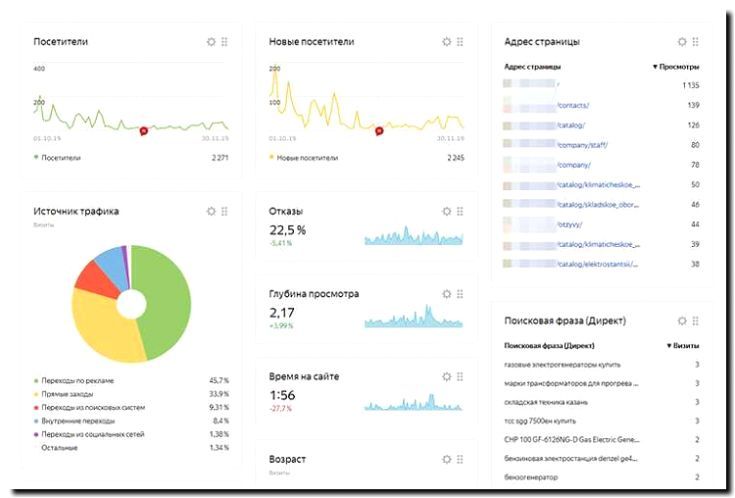This screenshot has height=498, width=735.
Task: Click red marker on Посетители graph
Action: (x=143, y=130)
